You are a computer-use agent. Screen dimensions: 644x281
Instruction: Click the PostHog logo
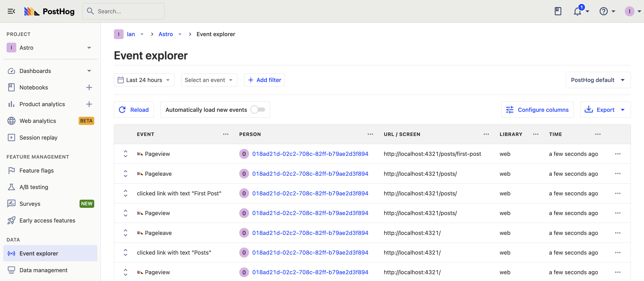(49, 12)
